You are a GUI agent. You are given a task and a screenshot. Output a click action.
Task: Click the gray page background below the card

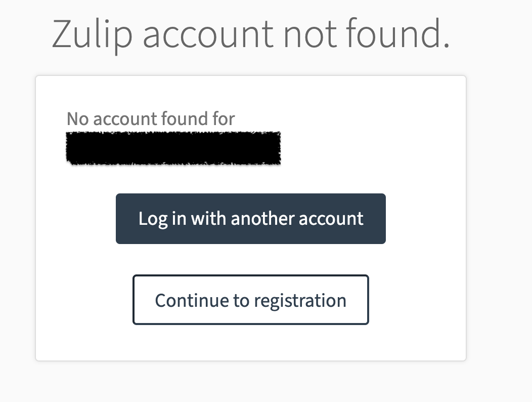pos(251,382)
